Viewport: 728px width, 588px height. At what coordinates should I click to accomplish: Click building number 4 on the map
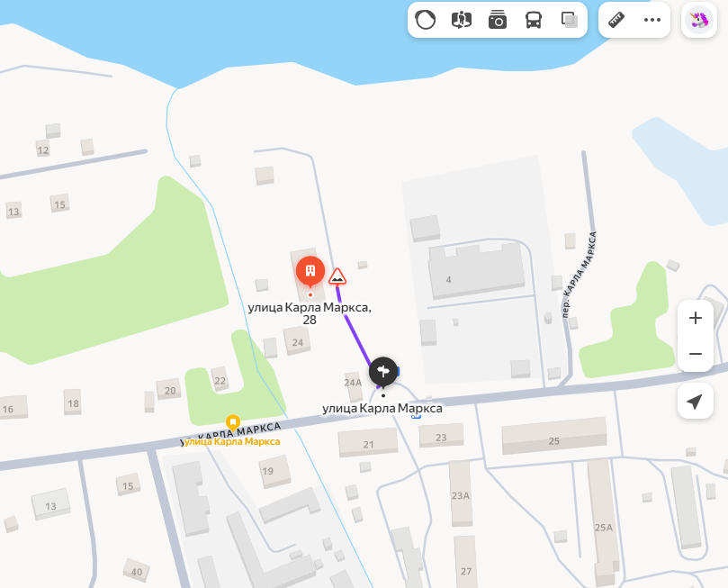(476, 271)
